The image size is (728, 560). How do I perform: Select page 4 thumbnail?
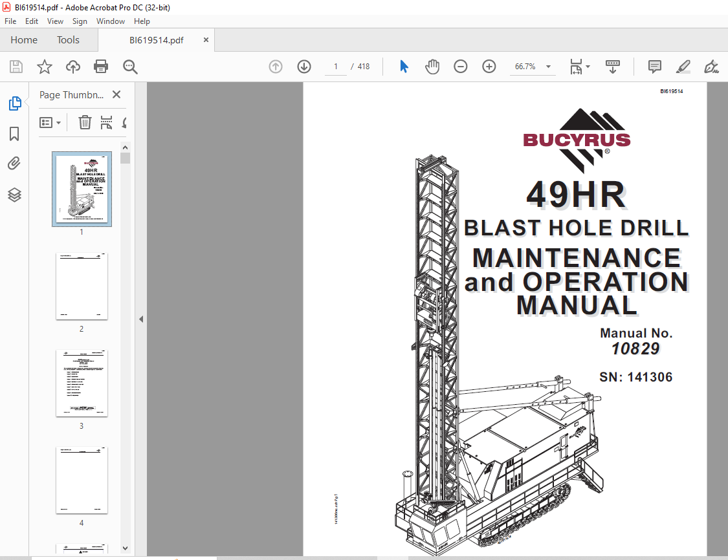pos(82,480)
